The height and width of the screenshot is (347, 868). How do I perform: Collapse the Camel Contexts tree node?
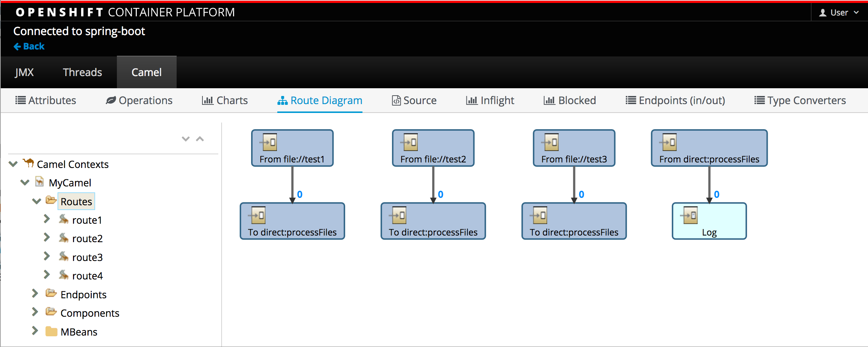click(13, 164)
